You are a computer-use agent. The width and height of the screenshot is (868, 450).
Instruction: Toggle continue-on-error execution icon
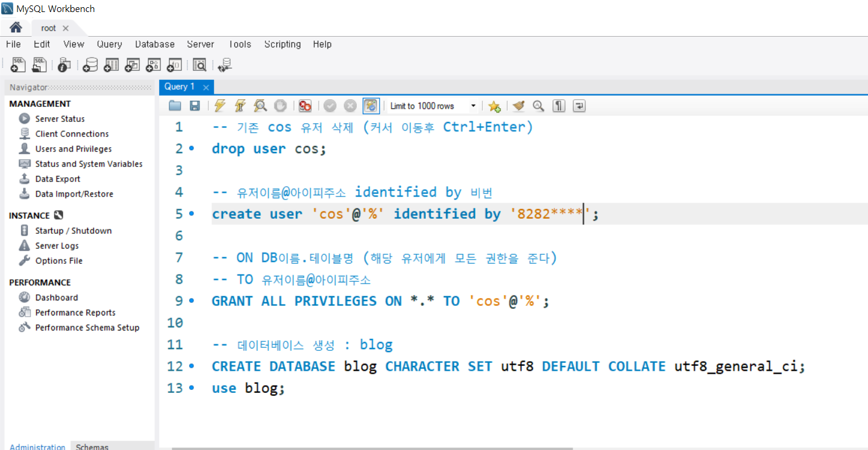tap(305, 106)
